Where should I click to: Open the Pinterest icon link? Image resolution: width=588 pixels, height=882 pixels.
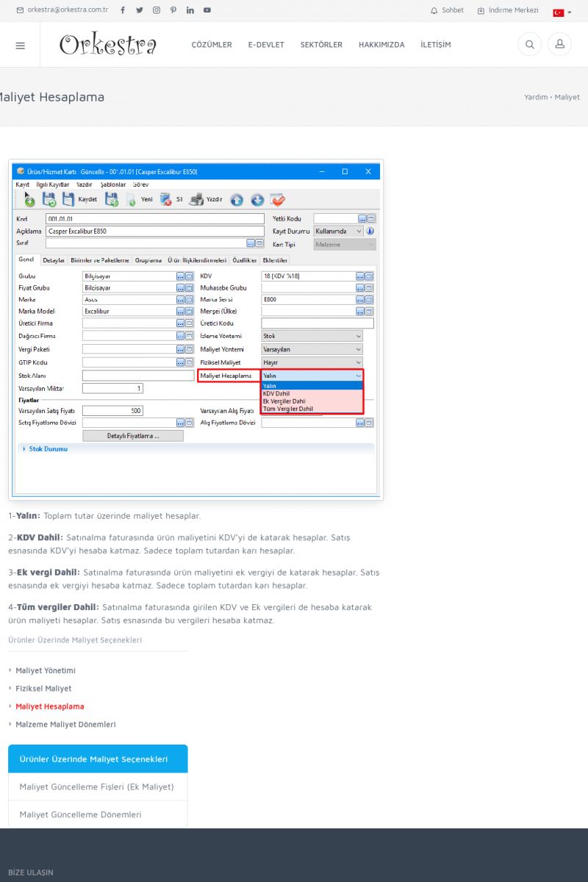(x=173, y=10)
